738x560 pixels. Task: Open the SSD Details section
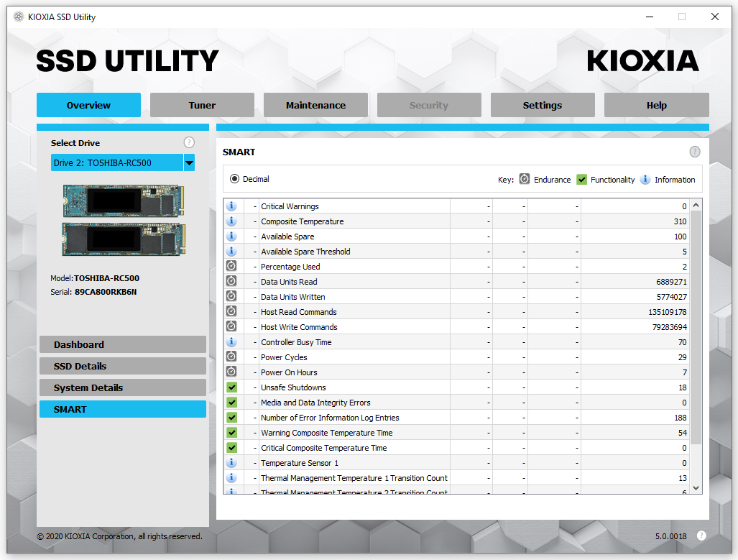(x=123, y=366)
